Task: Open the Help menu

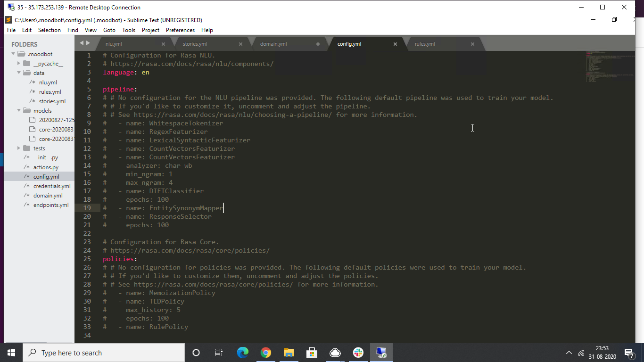Action: click(207, 30)
